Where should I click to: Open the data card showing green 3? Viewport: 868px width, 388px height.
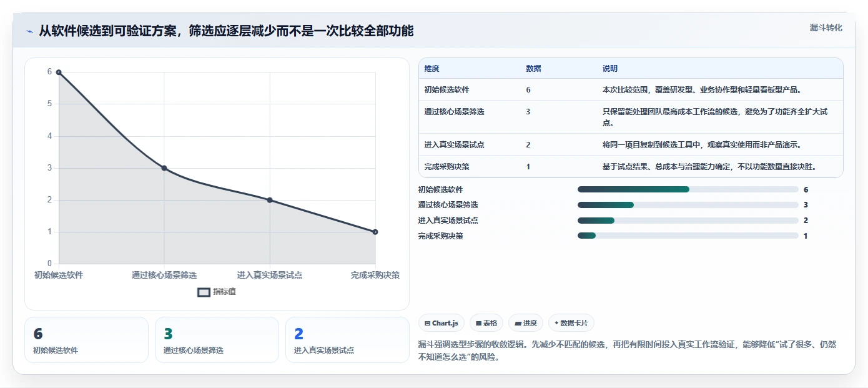217,340
